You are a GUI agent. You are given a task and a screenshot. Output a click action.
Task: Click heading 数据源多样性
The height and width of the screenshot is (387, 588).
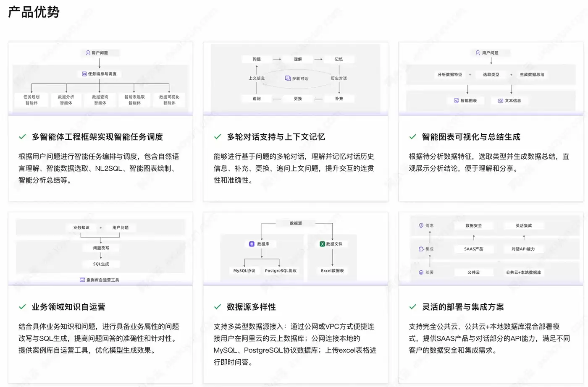(252, 307)
